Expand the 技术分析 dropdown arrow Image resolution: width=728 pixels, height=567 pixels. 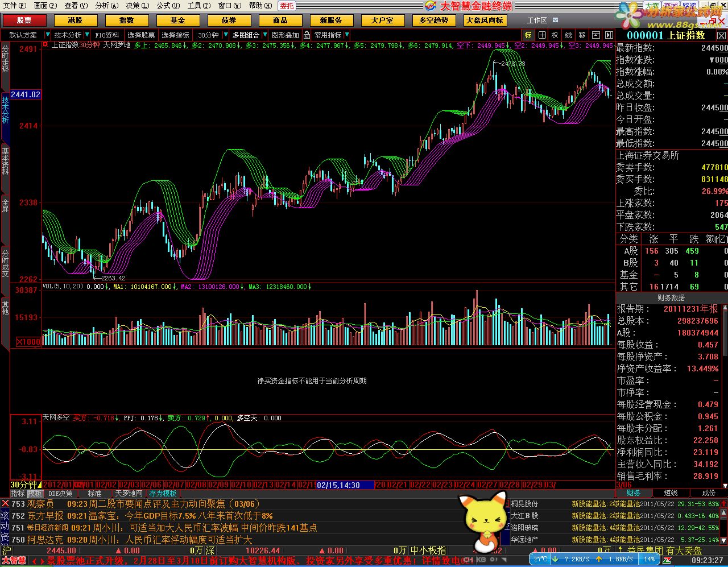point(86,35)
